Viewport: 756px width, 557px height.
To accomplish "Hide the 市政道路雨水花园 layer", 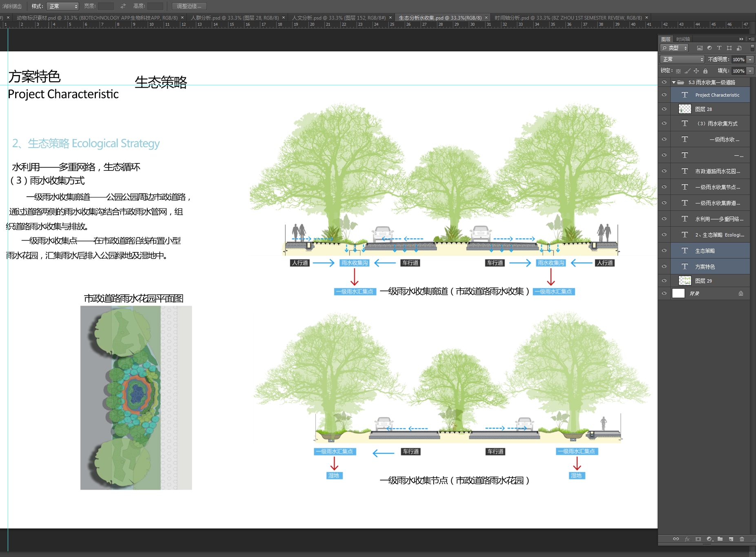I will (x=664, y=171).
